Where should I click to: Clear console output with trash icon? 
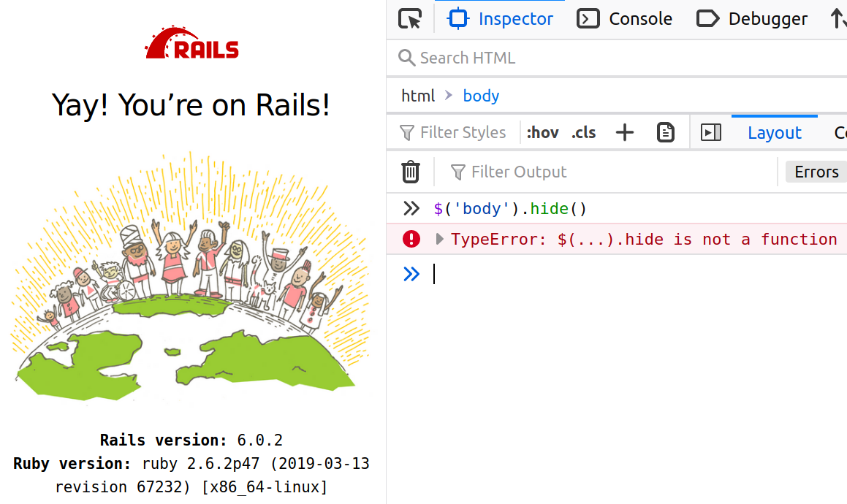(411, 172)
